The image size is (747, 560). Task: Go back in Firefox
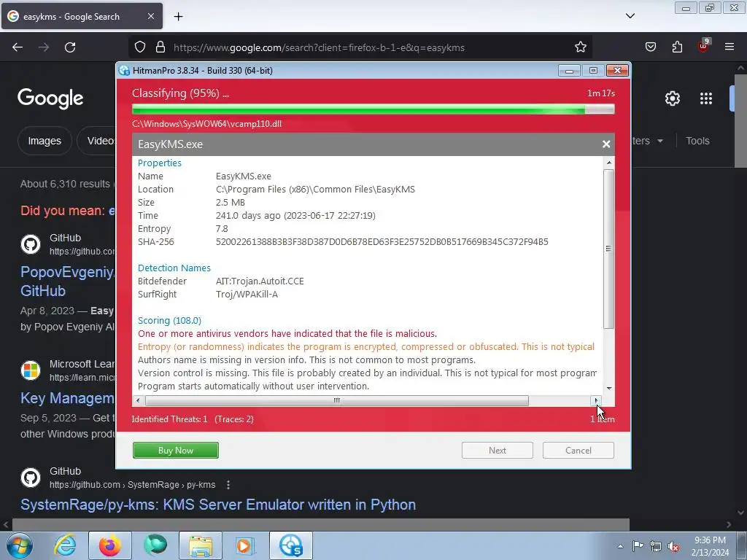click(x=18, y=47)
